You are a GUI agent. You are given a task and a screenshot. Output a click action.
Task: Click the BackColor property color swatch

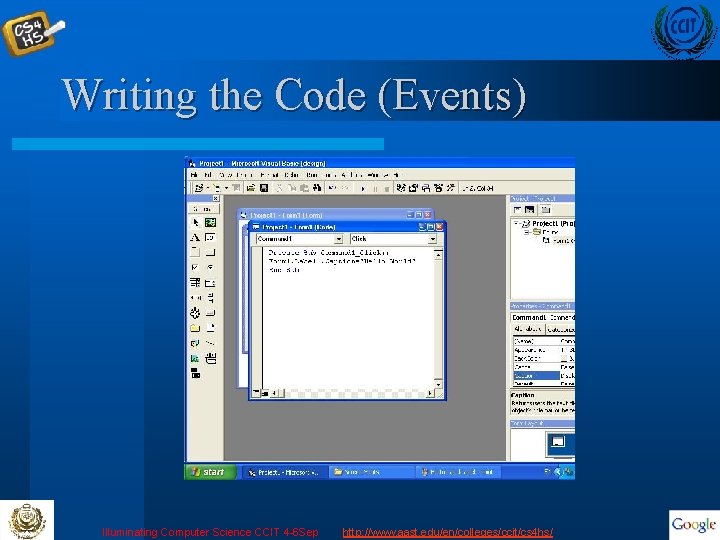tap(564, 359)
